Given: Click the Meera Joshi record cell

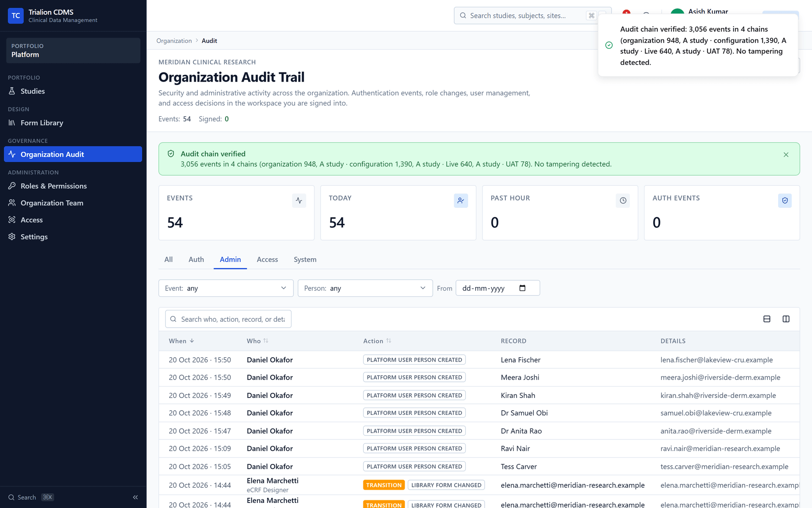Looking at the screenshot, I should tap(520, 378).
